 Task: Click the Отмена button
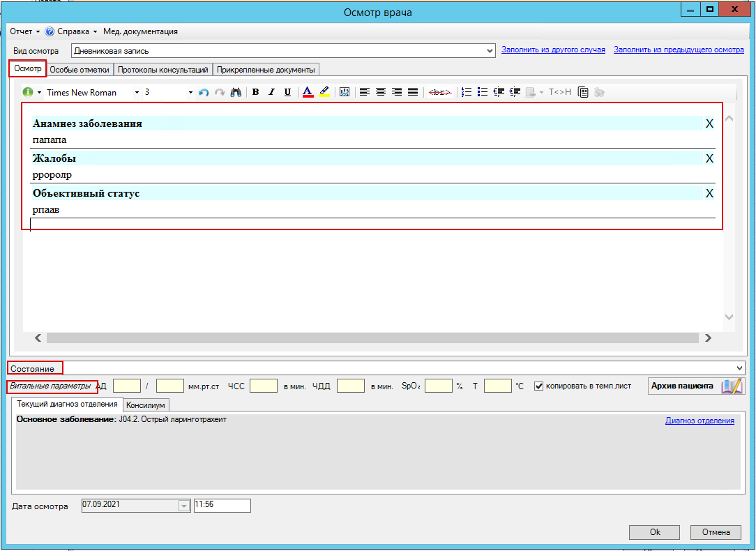[716, 532]
